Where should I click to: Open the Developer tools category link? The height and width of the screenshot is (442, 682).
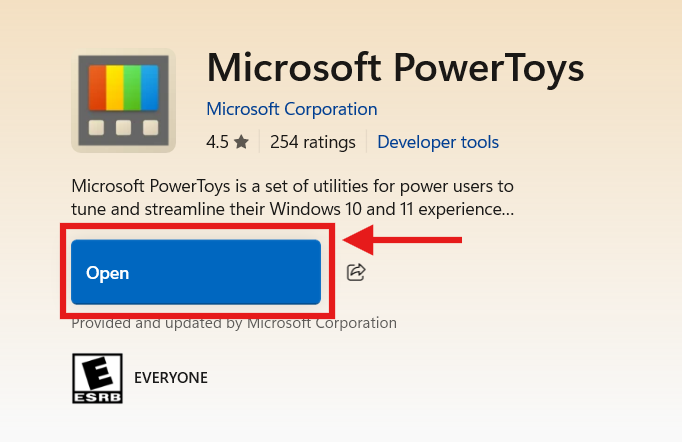click(x=438, y=142)
